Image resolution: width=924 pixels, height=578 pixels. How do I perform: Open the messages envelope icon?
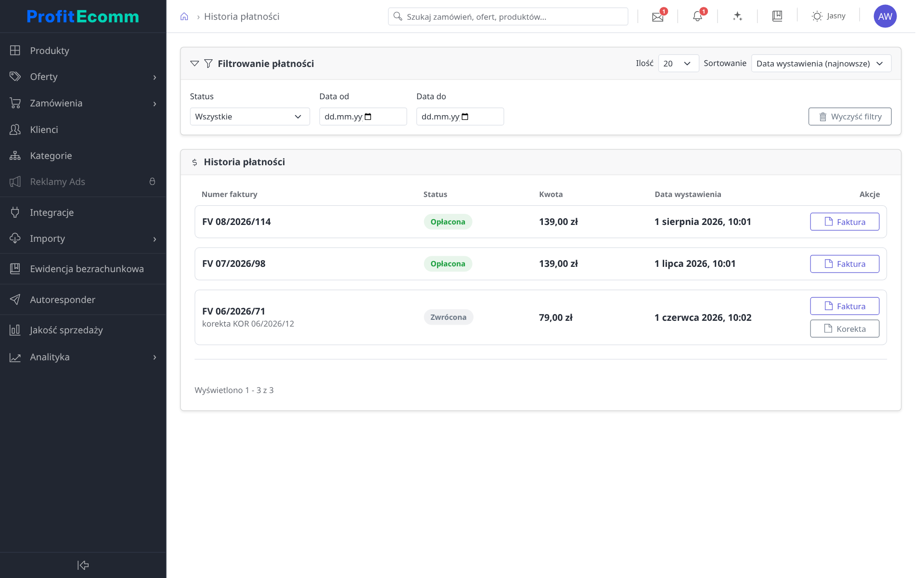(x=657, y=17)
